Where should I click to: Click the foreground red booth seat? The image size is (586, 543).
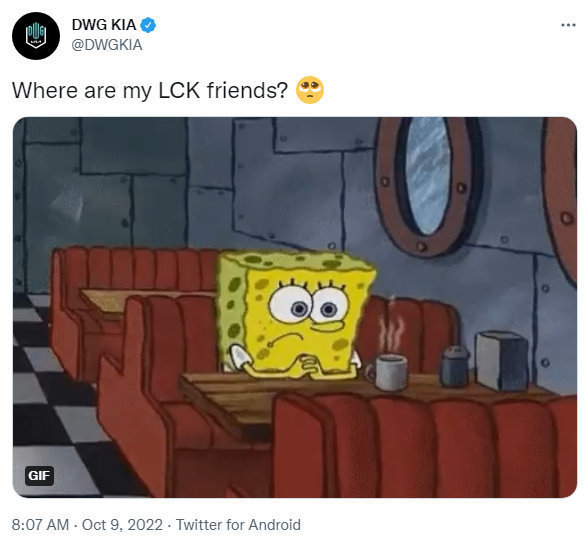[422, 447]
